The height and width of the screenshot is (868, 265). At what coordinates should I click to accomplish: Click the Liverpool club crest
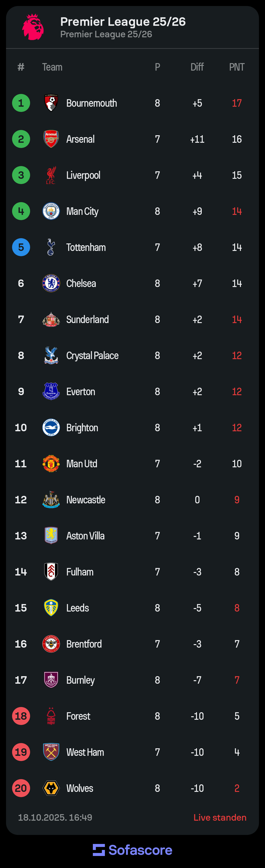pyautogui.click(x=51, y=175)
